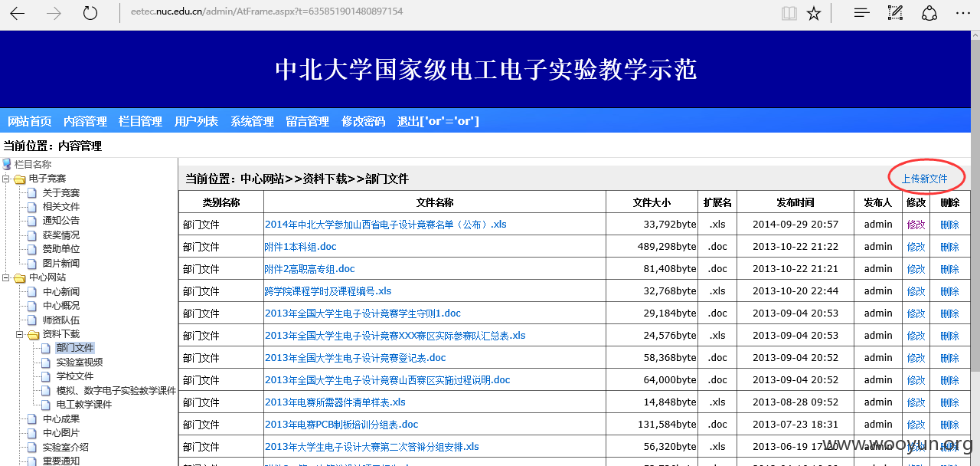Screen dimensions: 980x466
Task: Click 修改 for 附件1本科组.doc row
Action: tap(916, 247)
